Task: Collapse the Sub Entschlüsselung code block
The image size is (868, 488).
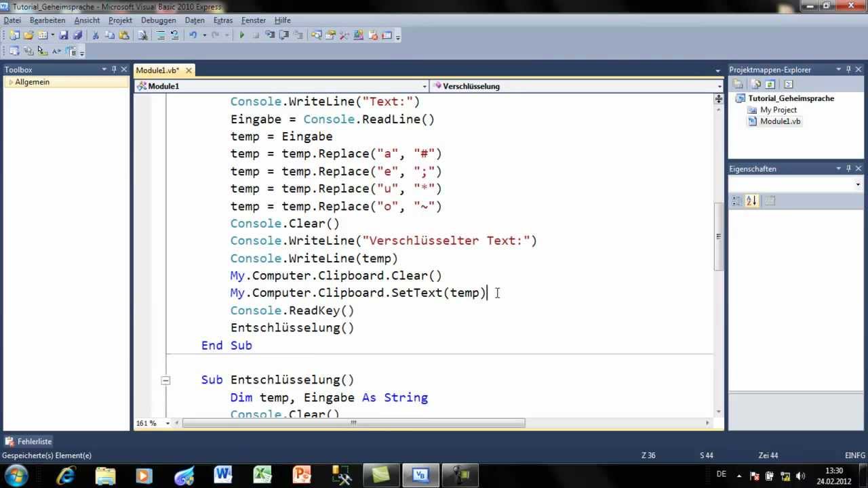Action: 165,380
